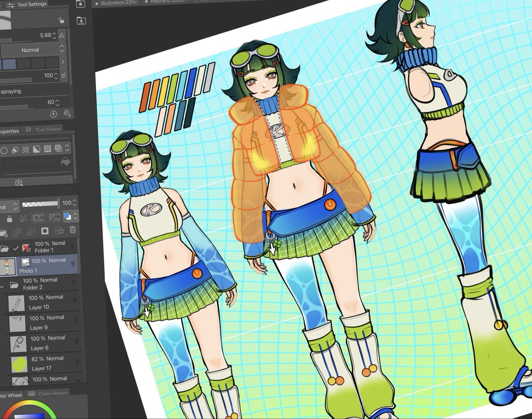Select Layer 17 at 82% opacity
Screen dimensions: 532x419
pos(45,364)
